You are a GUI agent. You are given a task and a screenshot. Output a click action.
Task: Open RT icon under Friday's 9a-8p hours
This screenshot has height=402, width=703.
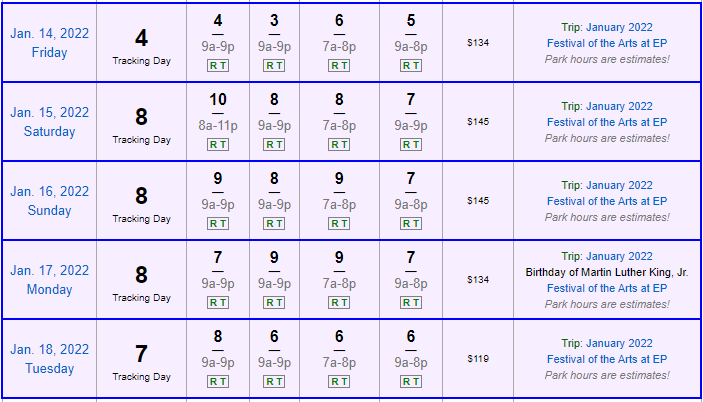(x=411, y=65)
